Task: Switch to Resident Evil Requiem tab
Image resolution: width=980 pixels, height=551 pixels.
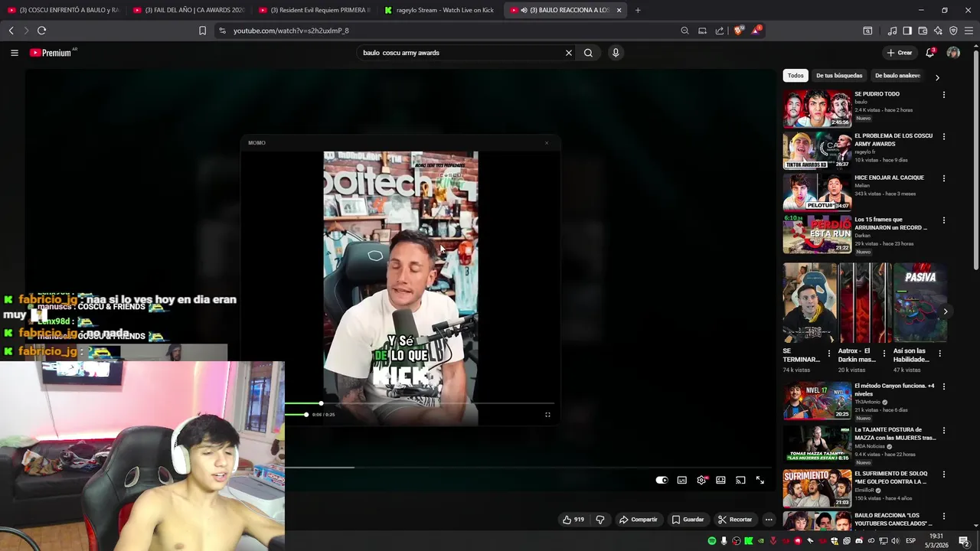Action: (314, 10)
